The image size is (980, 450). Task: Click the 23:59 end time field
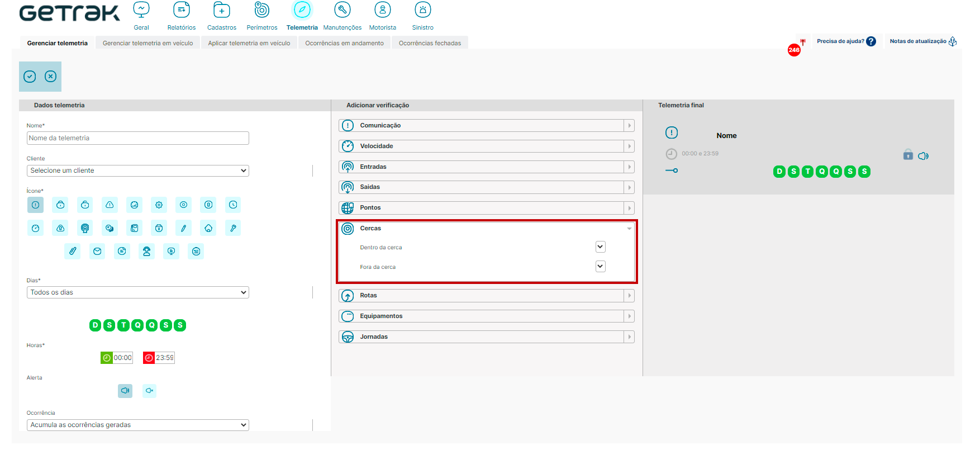tap(165, 358)
